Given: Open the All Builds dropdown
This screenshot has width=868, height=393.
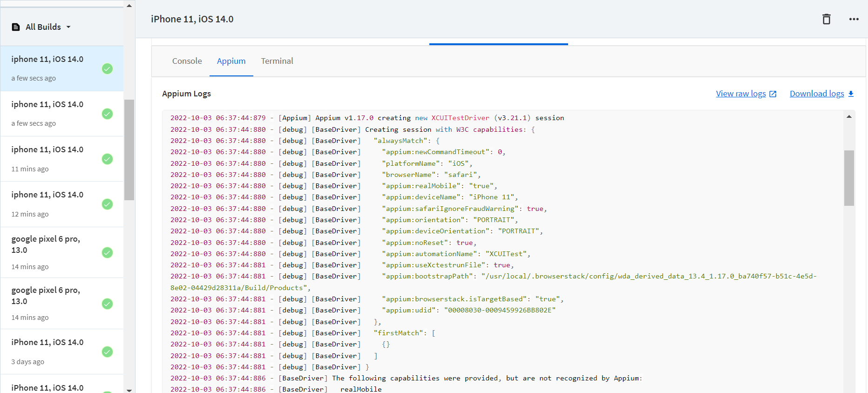Looking at the screenshot, I should (41, 27).
